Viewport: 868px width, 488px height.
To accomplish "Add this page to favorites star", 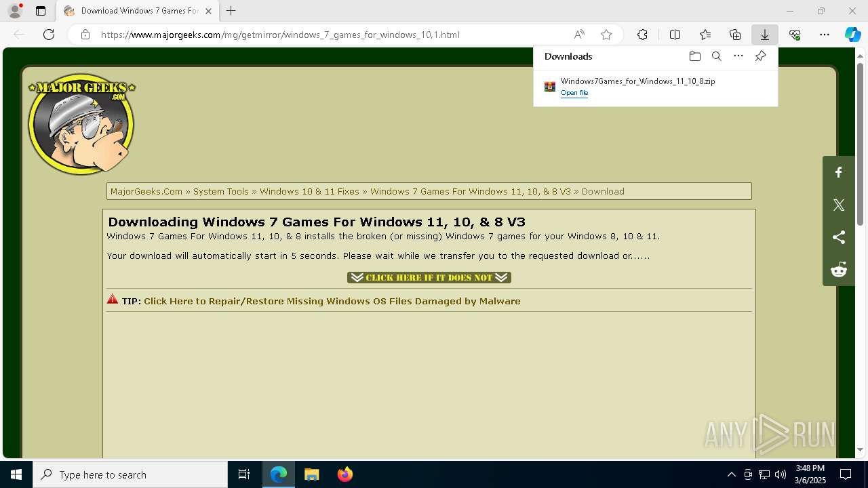I will [x=606, y=35].
